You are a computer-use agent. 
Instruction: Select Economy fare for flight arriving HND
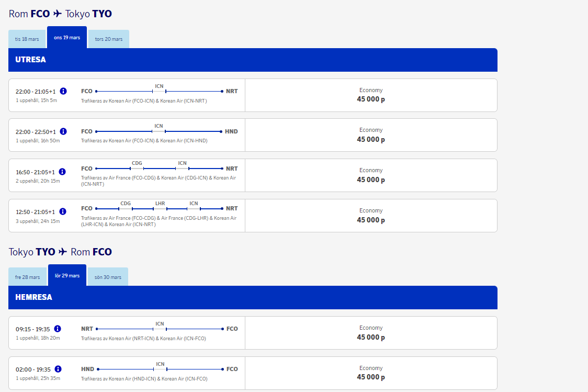point(371,135)
